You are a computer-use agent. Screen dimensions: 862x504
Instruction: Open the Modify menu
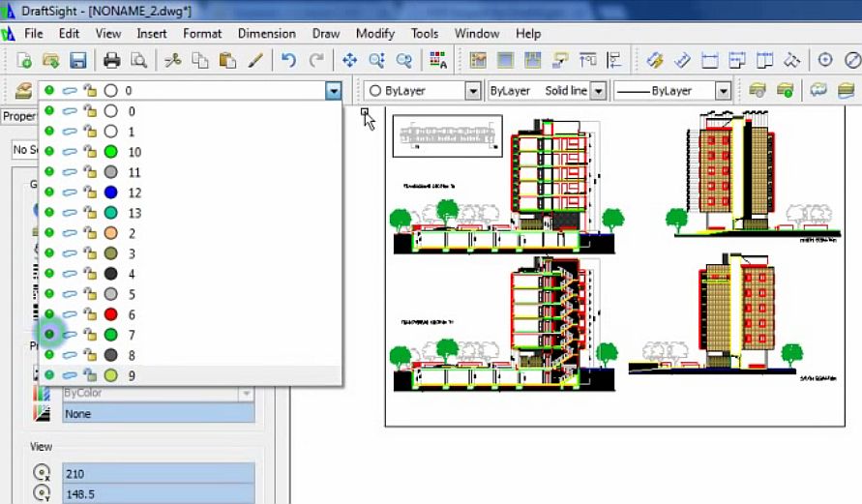(374, 33)
